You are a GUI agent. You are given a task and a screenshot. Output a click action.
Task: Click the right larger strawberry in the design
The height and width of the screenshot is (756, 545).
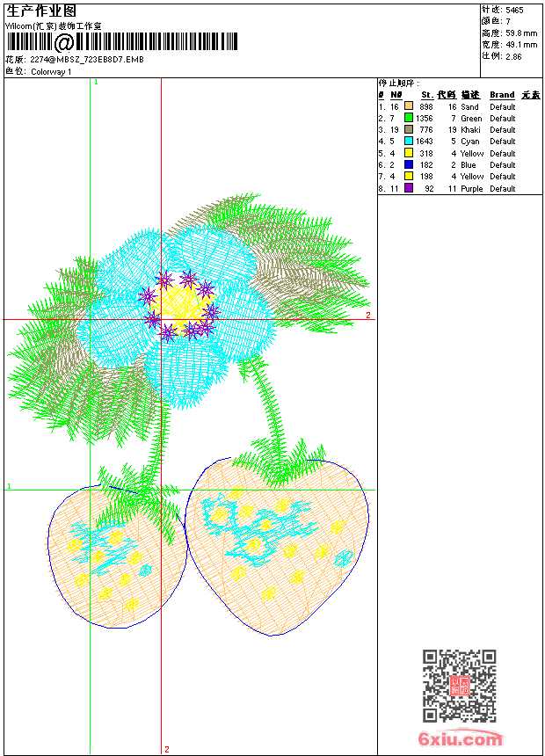point(277,548)
